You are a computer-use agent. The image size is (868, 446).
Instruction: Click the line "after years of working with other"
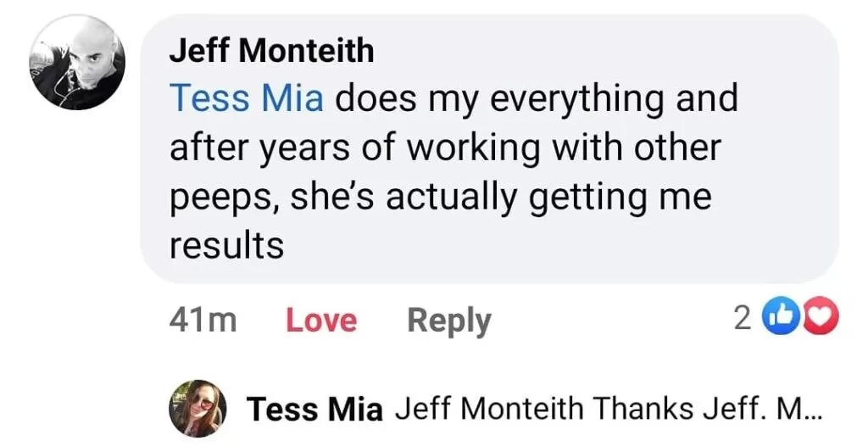point(445,148)
